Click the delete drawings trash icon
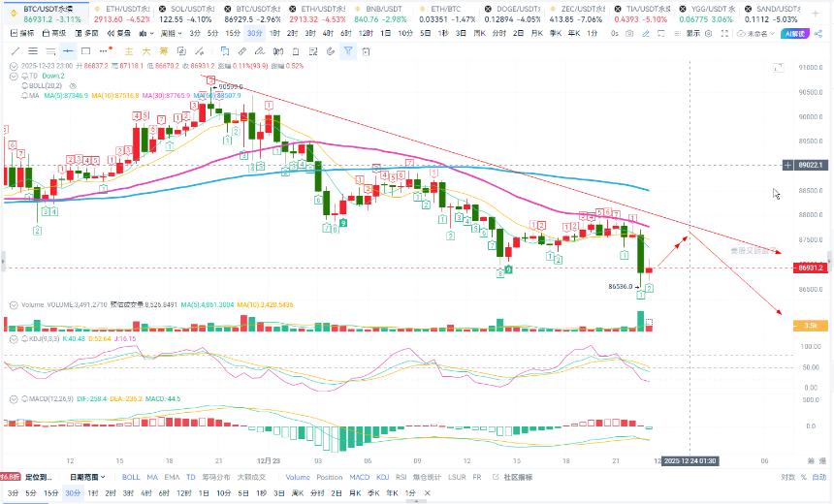Image resolution: width=834 pixels, height=504 pixels. click(366, 51)
